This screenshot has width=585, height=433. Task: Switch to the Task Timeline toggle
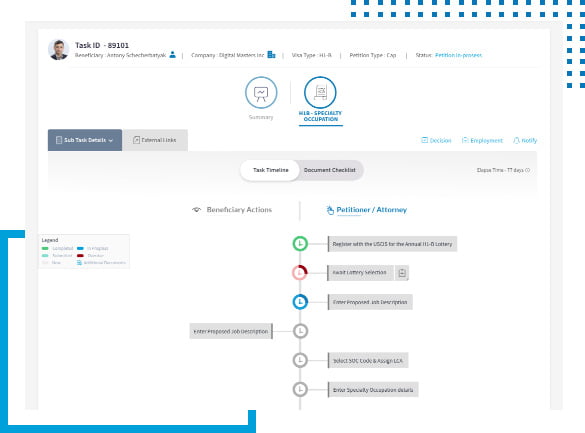pyautogui.click(x=270, y=170)
